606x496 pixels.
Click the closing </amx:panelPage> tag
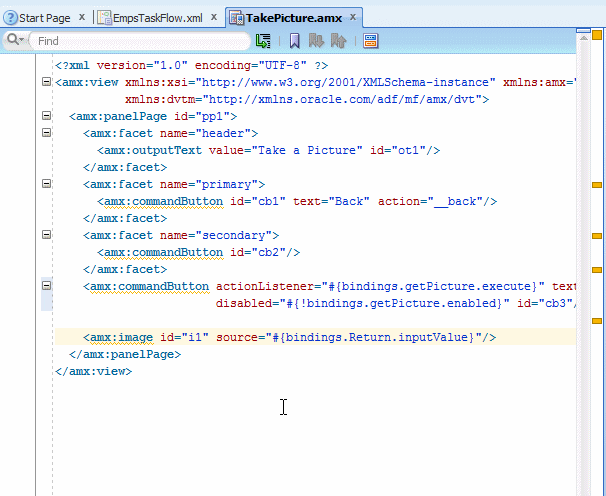(125, 355)
